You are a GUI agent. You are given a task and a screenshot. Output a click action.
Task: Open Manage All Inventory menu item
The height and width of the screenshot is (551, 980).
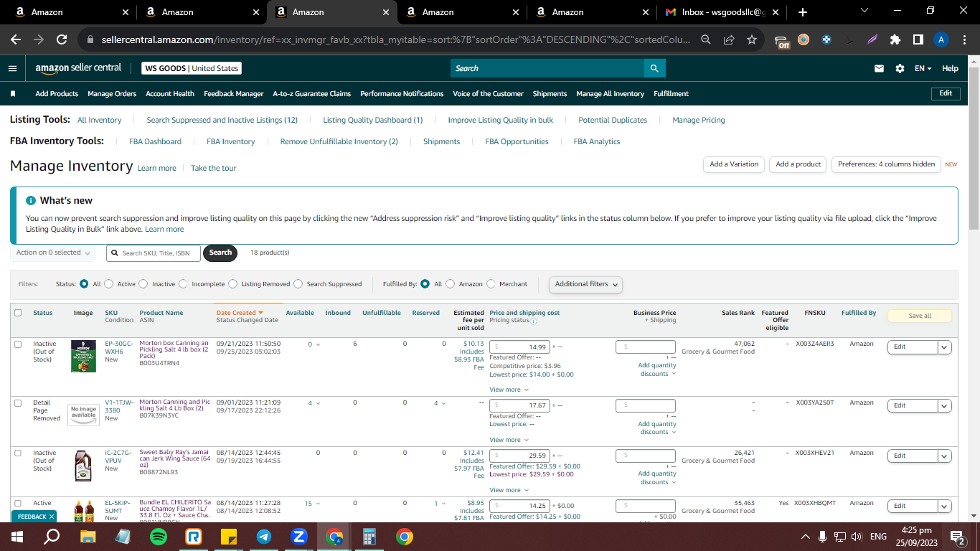tap(610, 94)
